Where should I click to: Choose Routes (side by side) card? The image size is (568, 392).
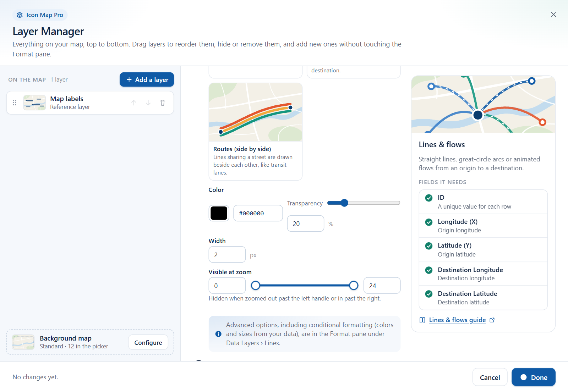click(256, 132)
